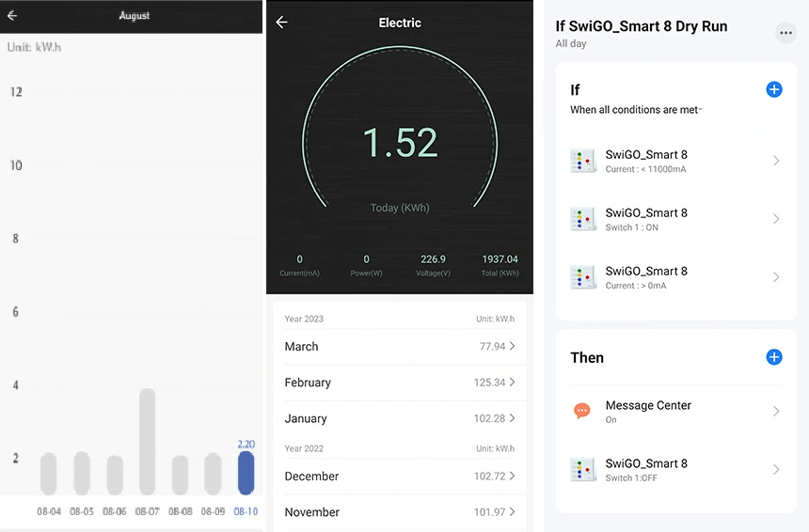This screenshot has height=532, width=809.
Task: Tap the 'February' month row label
Action: [x=308, y=383]
